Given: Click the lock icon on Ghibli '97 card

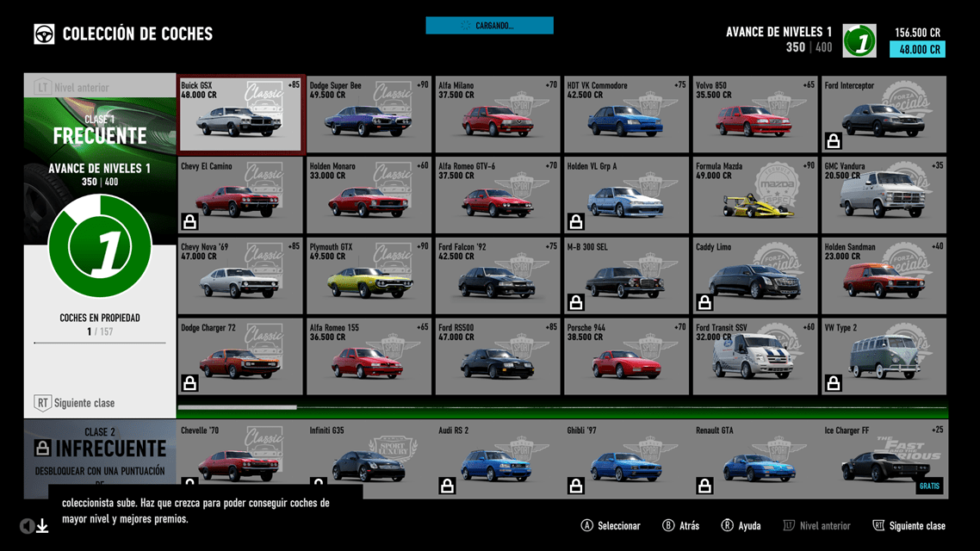Looking at the screenshot, I should pyautogui.click(x=575, y=486).
